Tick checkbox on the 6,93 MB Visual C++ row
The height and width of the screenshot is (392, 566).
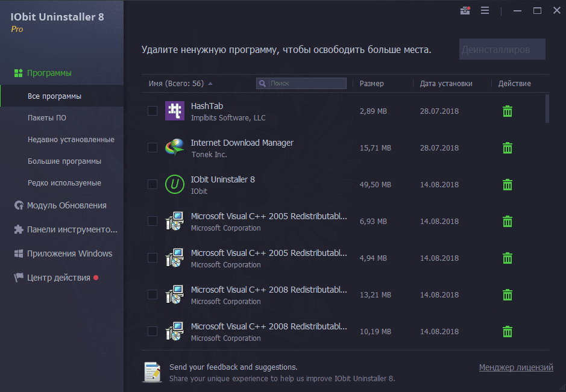click(153, 221)
